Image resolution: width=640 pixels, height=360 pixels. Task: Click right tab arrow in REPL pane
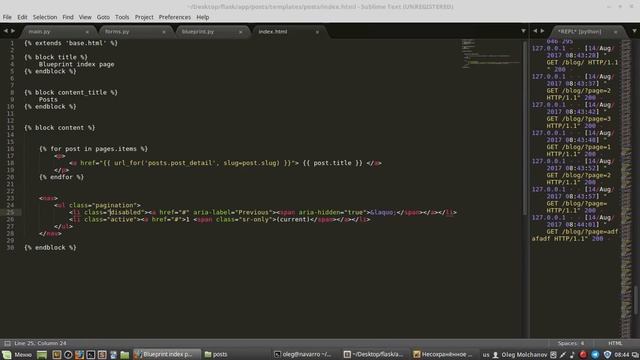point(542,31)
